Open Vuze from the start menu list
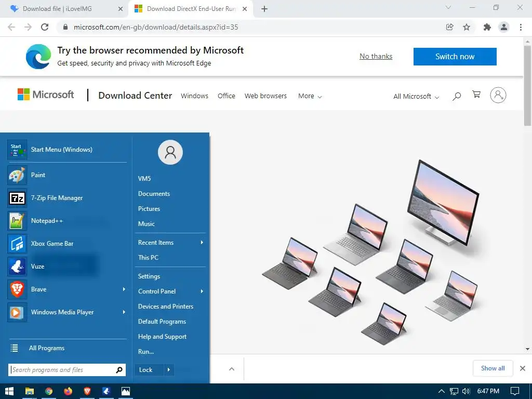 coord(67,267)
